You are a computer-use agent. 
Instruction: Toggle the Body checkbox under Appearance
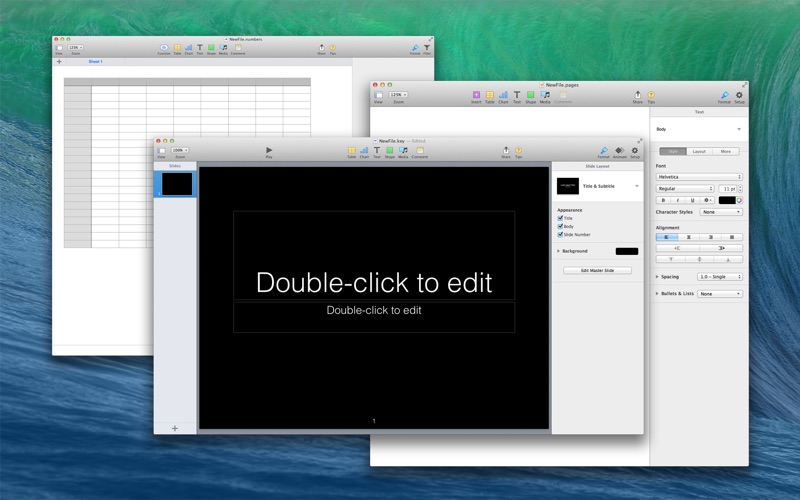560,226
